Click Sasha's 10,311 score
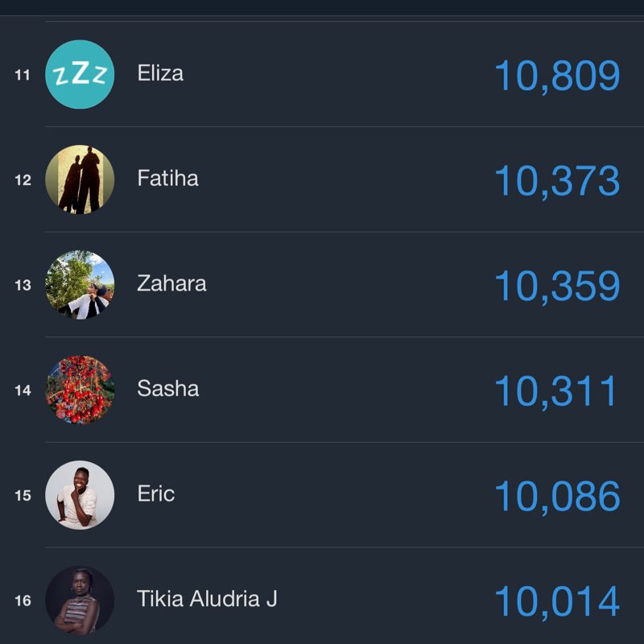This screenshot has width=644, height=644. pyautogui.click(x=555, y=391)
